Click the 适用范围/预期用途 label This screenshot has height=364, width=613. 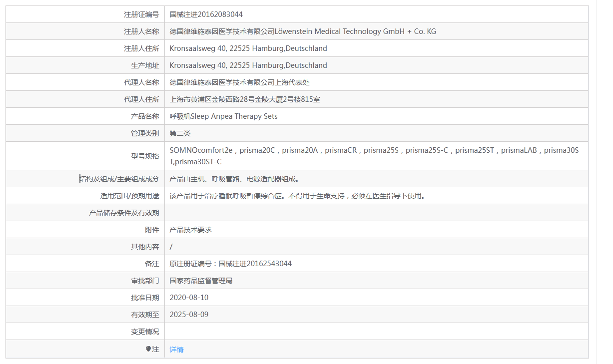129,196
